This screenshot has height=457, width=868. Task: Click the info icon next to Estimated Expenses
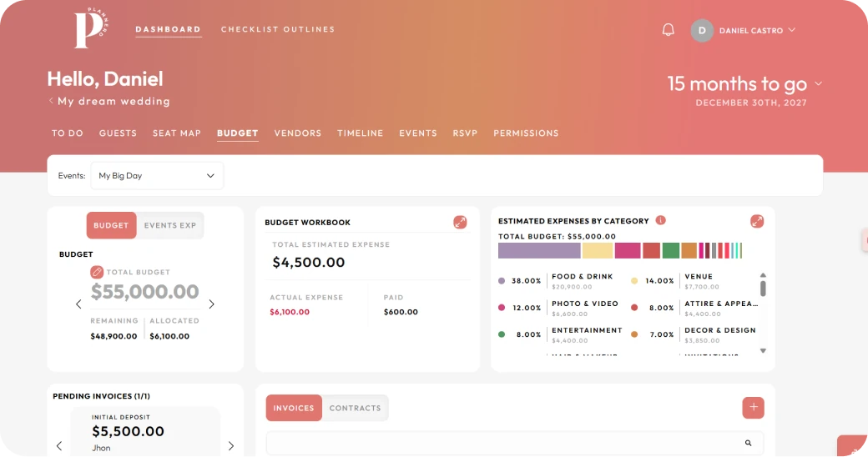660,220
